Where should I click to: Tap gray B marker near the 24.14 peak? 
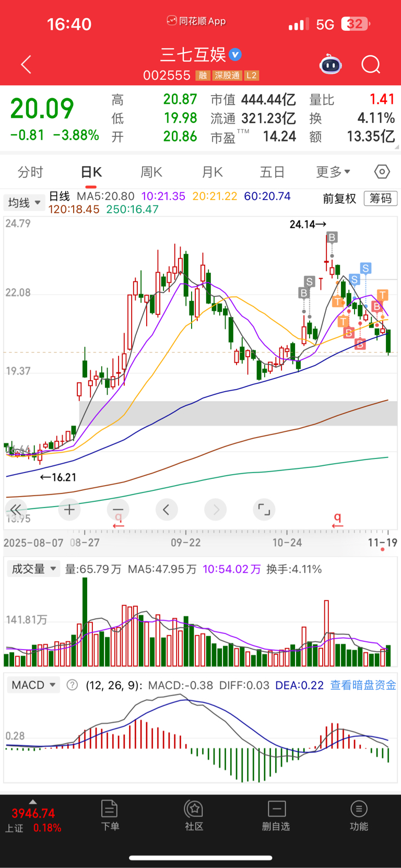(332, 238)
